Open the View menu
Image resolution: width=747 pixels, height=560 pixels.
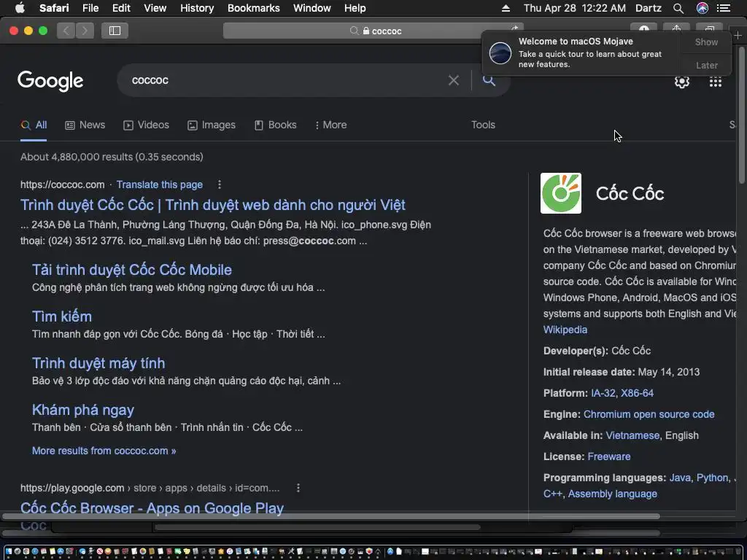point(155,8)
